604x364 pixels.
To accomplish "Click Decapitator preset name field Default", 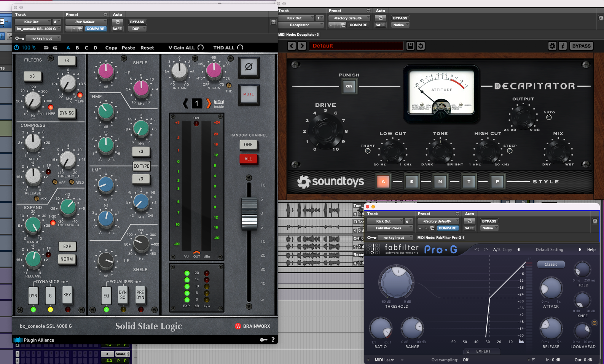I will click(x=356, y=46).
